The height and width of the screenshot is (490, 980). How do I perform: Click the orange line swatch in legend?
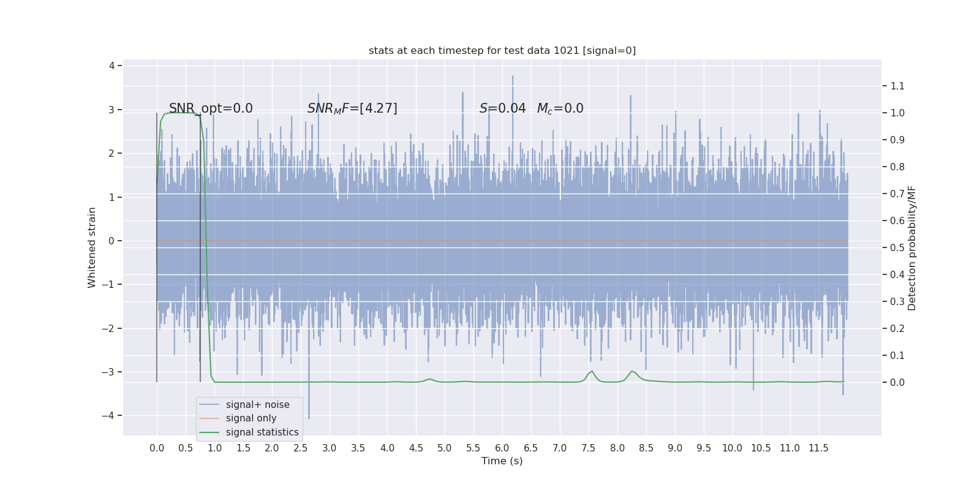(209, 418)
